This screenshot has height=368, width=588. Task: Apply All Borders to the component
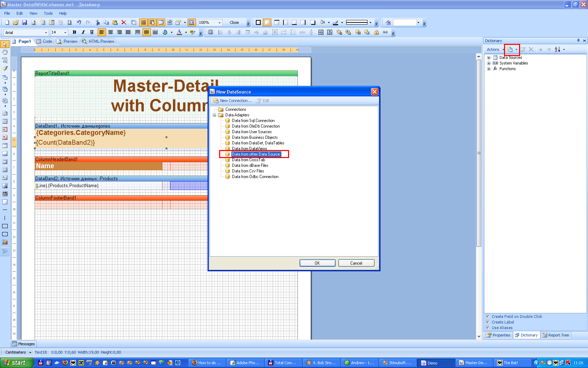pos(258,22)
